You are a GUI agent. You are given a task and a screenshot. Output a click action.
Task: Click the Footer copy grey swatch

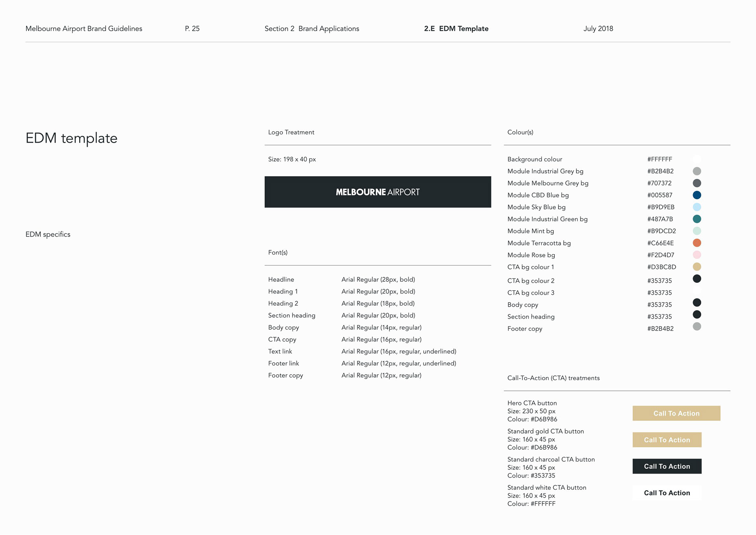pos(697,327)
